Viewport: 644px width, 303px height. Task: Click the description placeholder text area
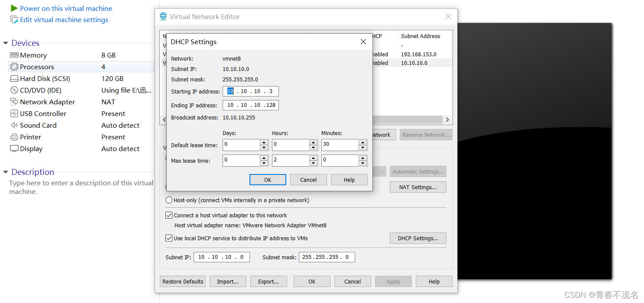tap(81, 187)
